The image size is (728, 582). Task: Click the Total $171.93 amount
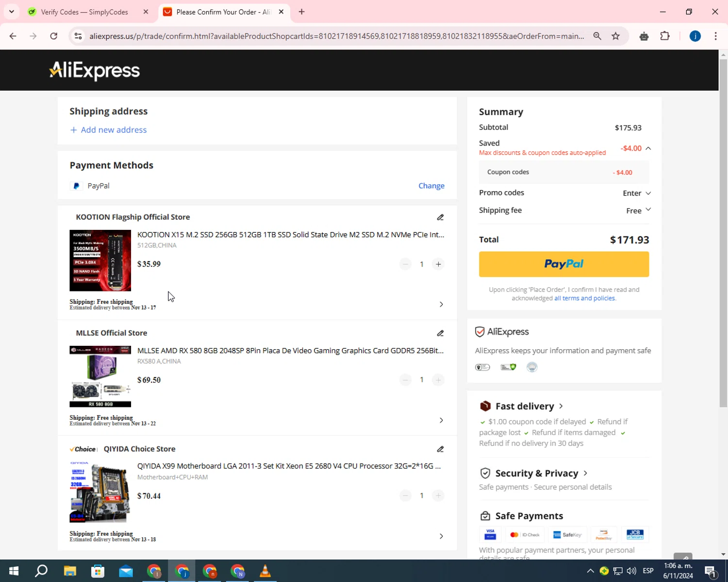(x=629, y=240)
